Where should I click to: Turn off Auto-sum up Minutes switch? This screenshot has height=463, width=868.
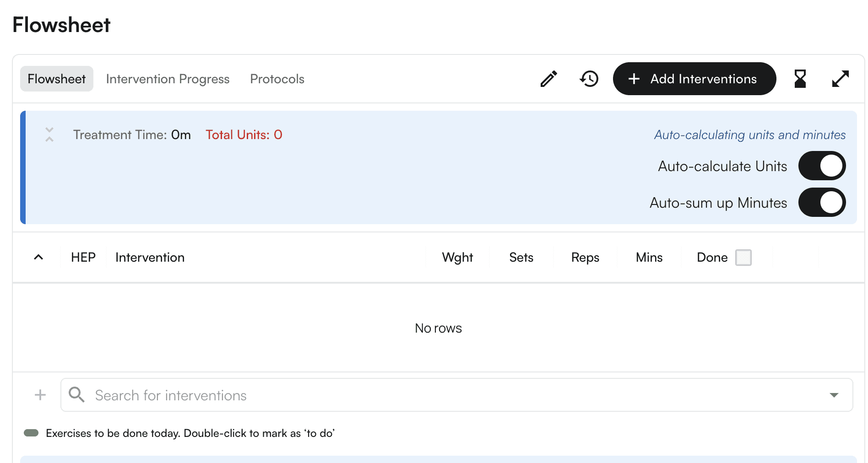click(x=822, y=202)
